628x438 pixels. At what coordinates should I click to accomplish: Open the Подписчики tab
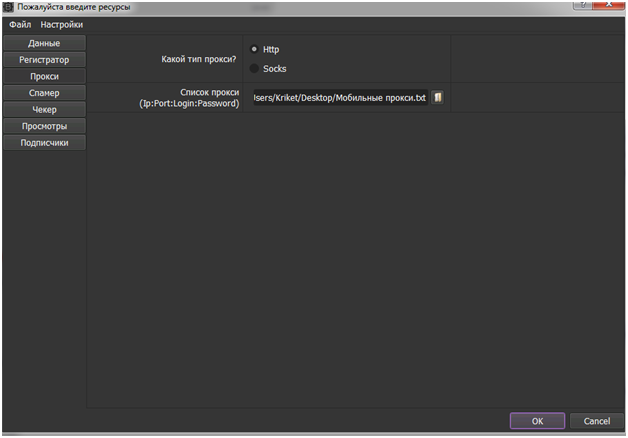(x=44, y=142)
